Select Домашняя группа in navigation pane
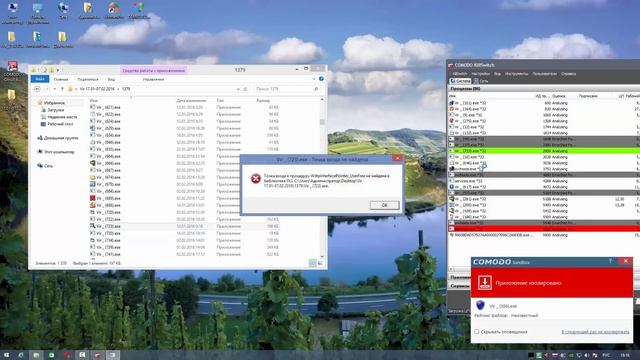This screenshot has width=640, height=360. (60, 138)
